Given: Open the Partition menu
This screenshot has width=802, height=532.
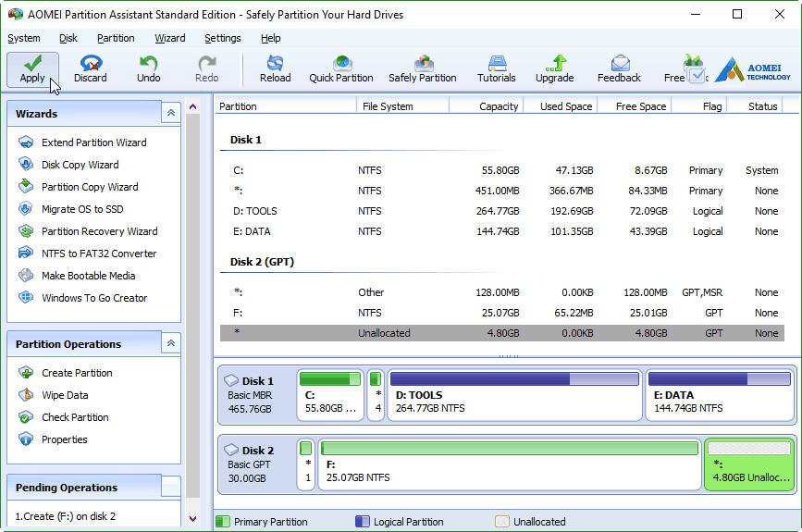Looking at the screenshot, I should click(x=116, y=38).
